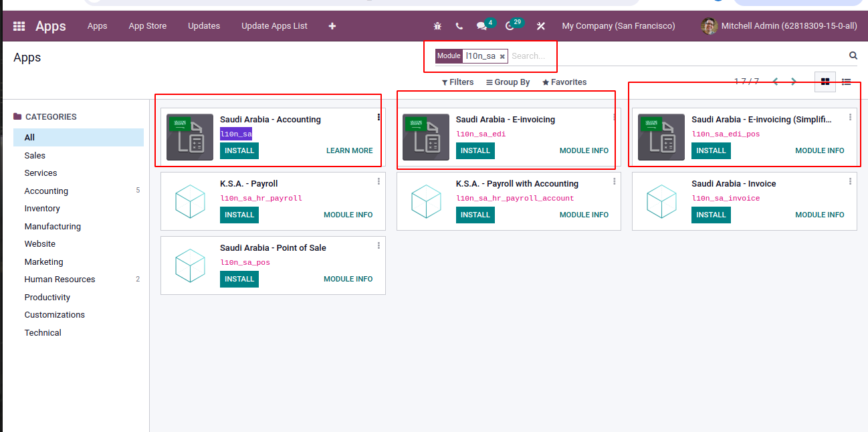The height and width of the screenshot is (432, 868).
Task: Open the Favorites dropdown
Action: [564, 82]
